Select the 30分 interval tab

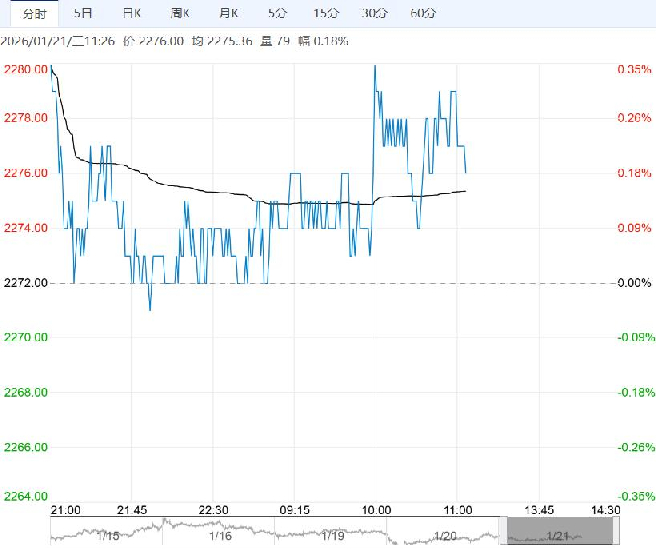[375, 13]
